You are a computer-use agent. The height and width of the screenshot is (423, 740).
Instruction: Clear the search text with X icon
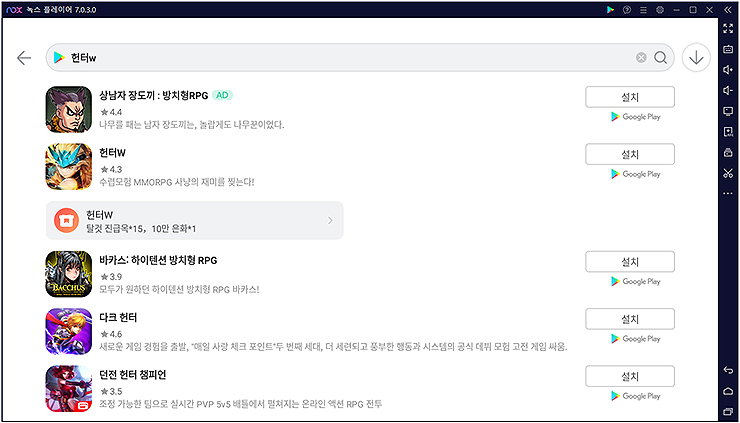coord(641,58)
